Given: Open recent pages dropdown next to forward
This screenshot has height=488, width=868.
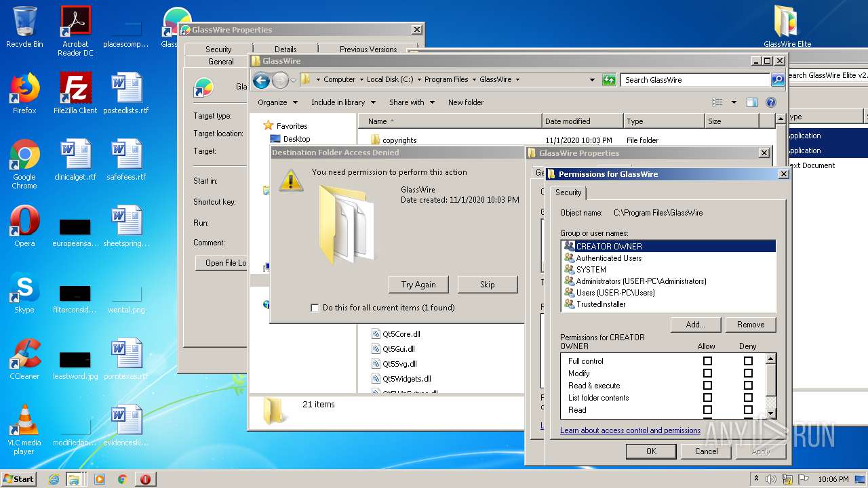Looking at the screenshot, I should point(293,81).
